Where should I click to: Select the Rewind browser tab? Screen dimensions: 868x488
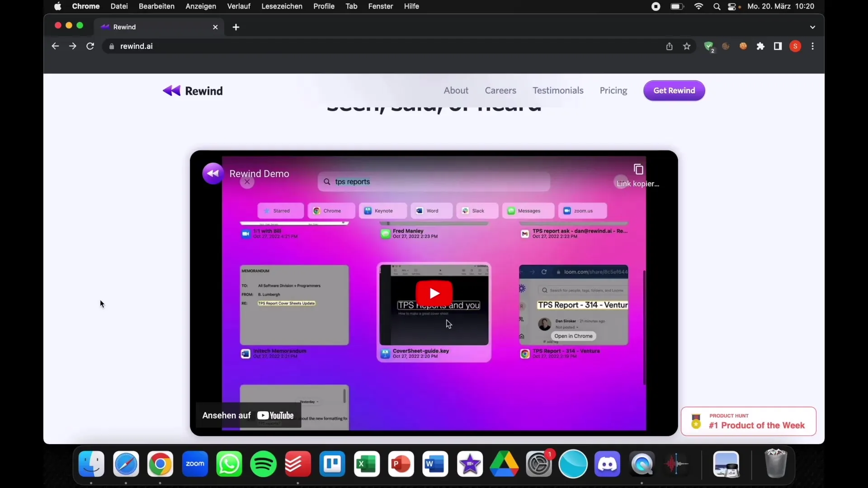pyautogui.click(x=159, y=27)
